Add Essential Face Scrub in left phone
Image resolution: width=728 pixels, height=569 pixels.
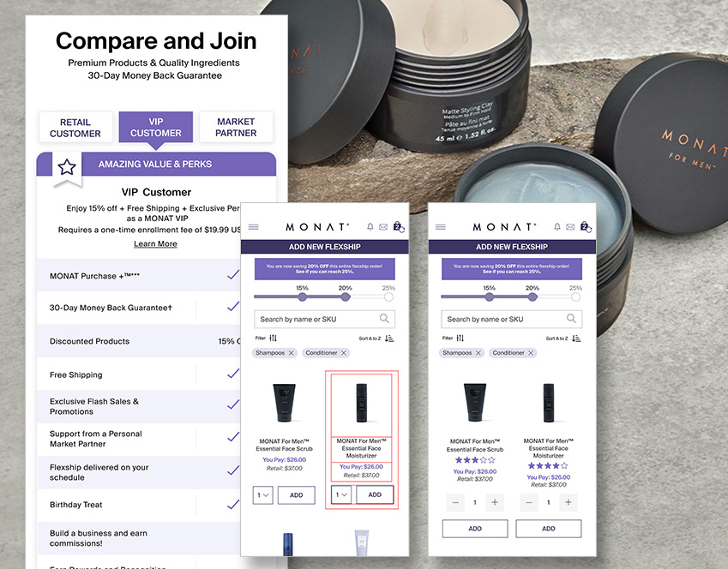296,495
